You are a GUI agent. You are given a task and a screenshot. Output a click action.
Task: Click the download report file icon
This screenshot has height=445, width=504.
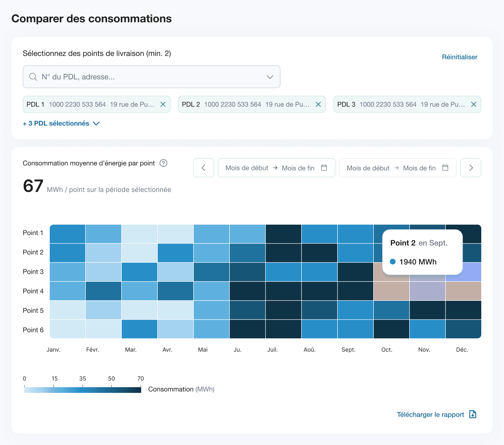click(x=472, y=414)
